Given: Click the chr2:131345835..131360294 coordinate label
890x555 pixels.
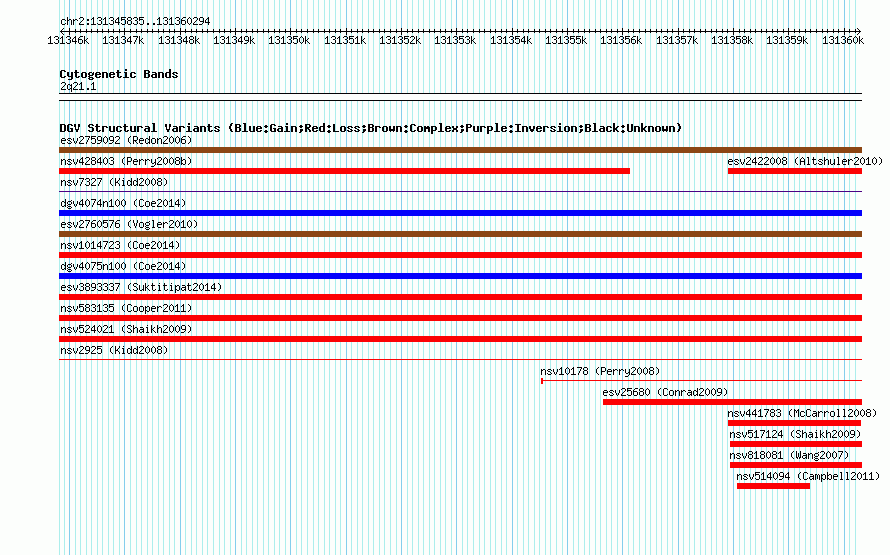Looking at the screenshot, I should [x=135, y=21].
